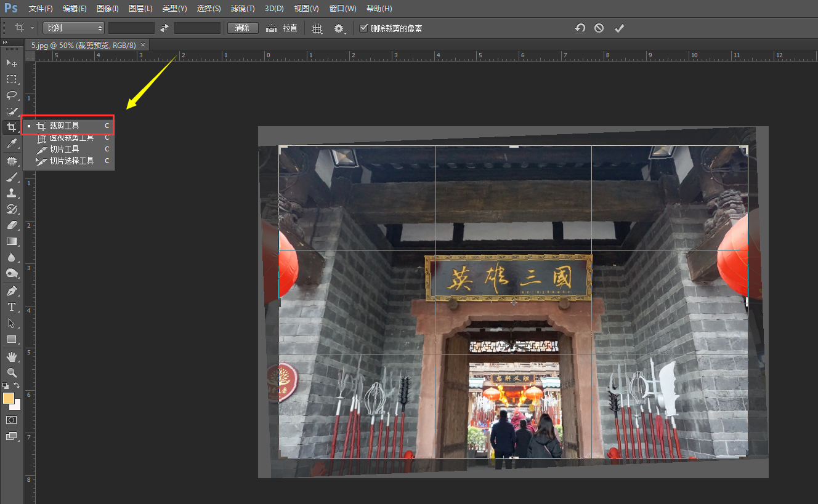Image resolution: width=818 pixels, height=504 pixels.
Task: Select the Hand tool
Action: coord(11,356)
